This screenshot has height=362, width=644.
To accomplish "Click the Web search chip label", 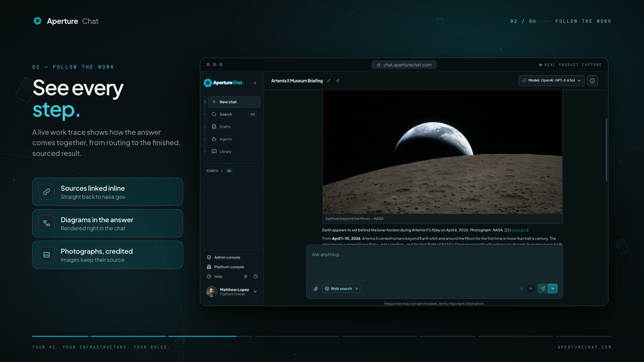I will click(341, 289).
